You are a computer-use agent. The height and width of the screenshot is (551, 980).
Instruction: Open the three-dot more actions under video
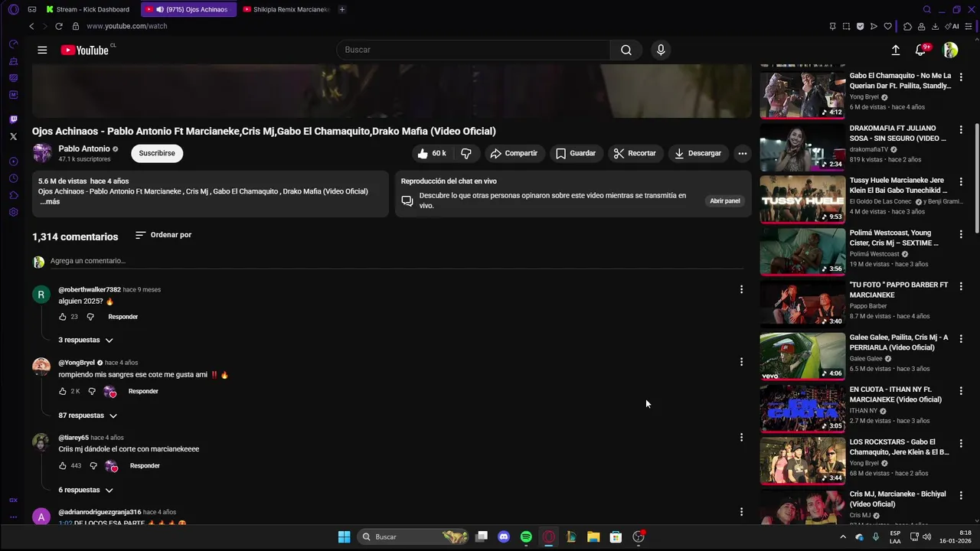[742, 153]
